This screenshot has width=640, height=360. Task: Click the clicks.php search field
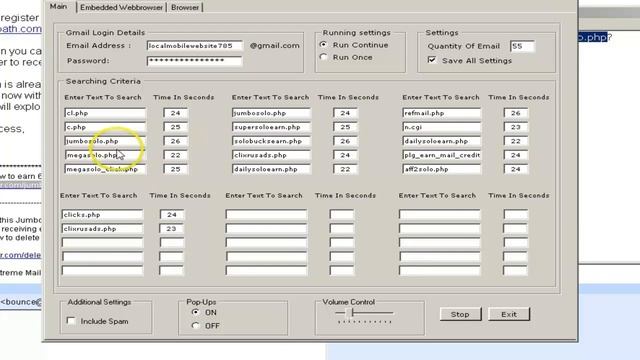click(102, 215)
